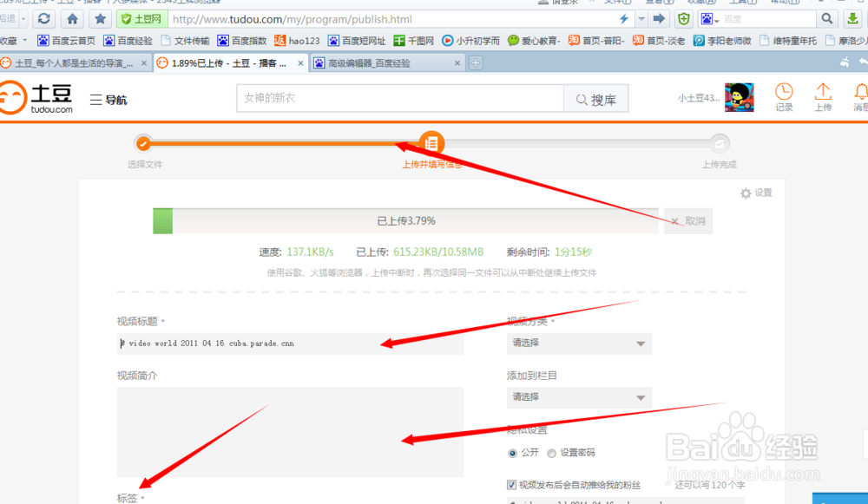Click the user avatar thumbnail
Image resolution: width=868 pixels, height=504 pixels.
tap(739, 97)
